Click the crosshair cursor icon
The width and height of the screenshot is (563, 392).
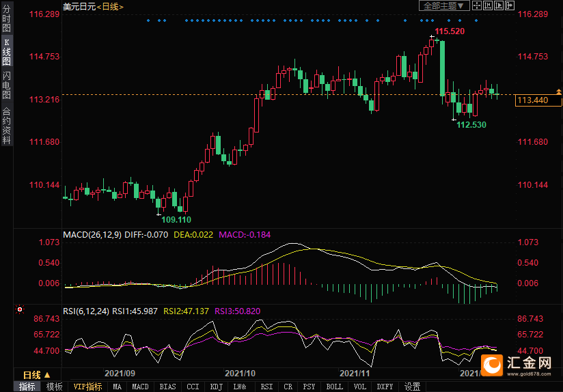[477, 5]
